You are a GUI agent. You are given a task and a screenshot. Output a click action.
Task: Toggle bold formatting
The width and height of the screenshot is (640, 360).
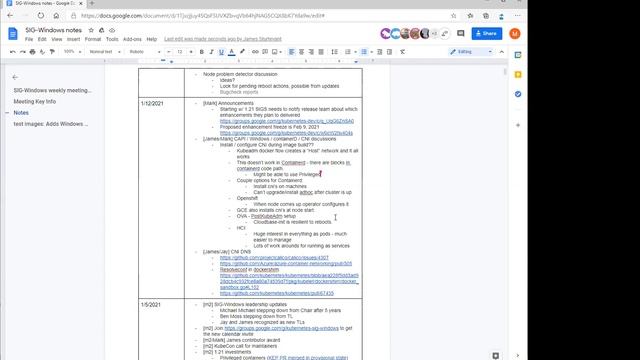pyautogui.click(x=201, y=52)
